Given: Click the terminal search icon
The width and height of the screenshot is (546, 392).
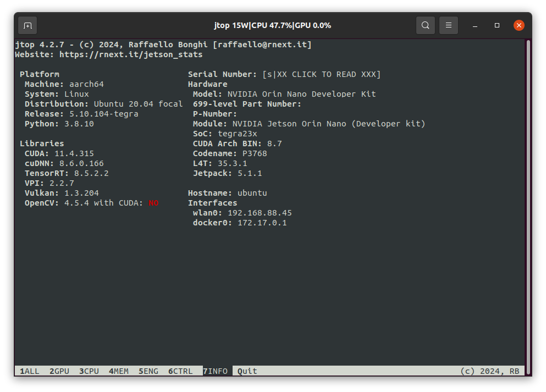Looking at the screenshot, I should pyautogui.click(x=425, y=25).
